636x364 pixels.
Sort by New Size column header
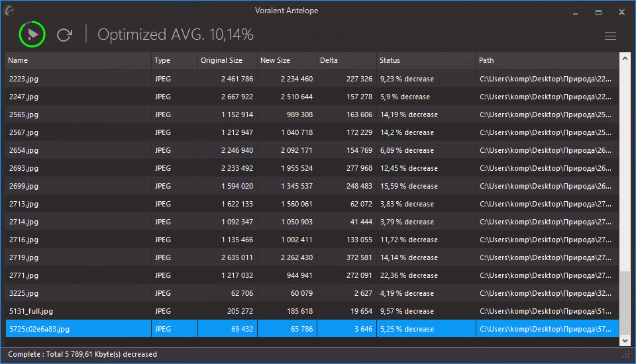(x=287, y=60)
